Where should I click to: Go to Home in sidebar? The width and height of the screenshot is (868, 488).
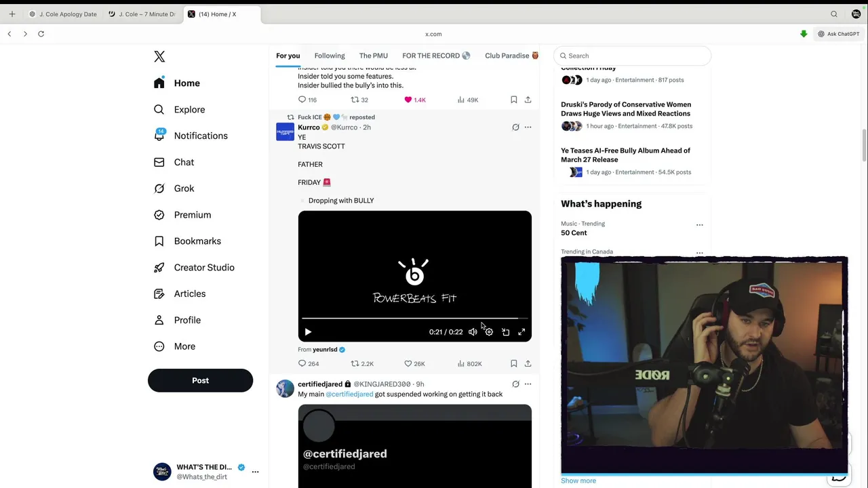[x=177, y=83]
